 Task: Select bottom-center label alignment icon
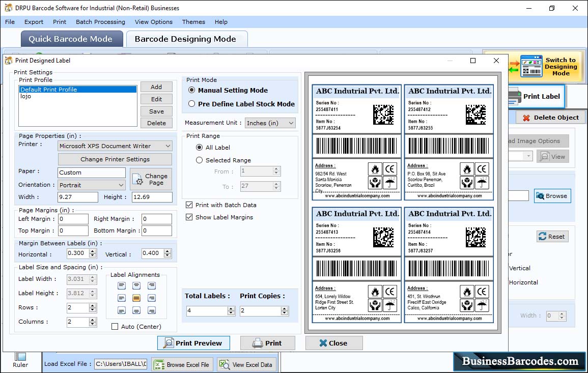coord(136,310)
